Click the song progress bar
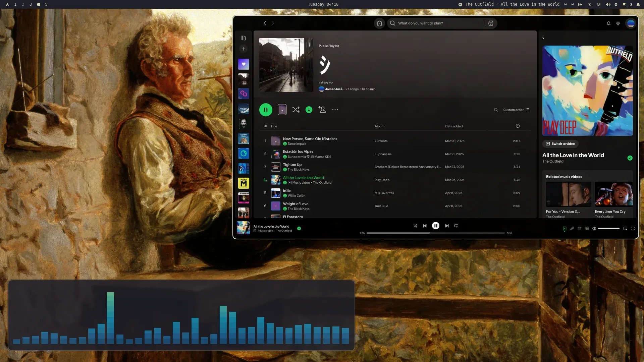Screen dimensions: 644x362 [x=435, y=233]
